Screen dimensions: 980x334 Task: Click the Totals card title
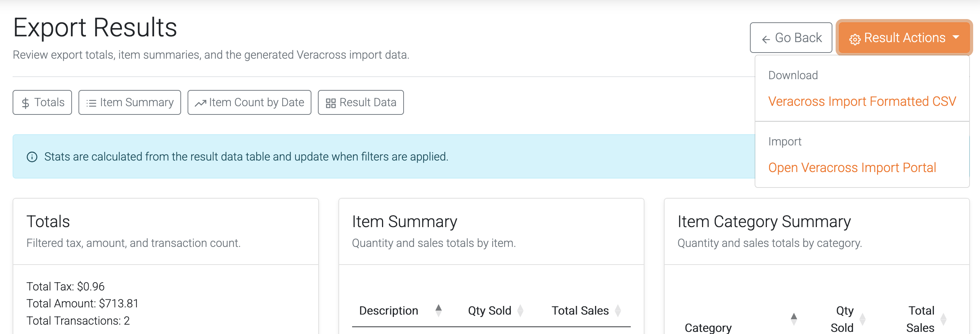(x=48, y=221)
